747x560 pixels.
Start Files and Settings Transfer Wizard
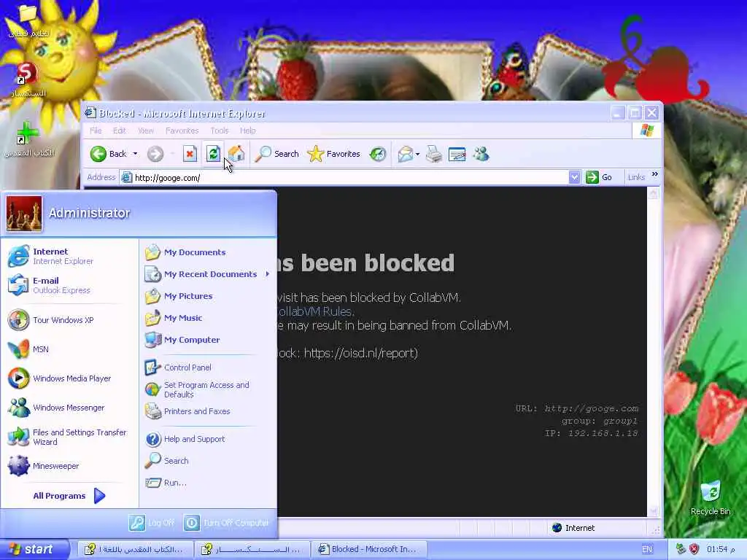[70, 437]
